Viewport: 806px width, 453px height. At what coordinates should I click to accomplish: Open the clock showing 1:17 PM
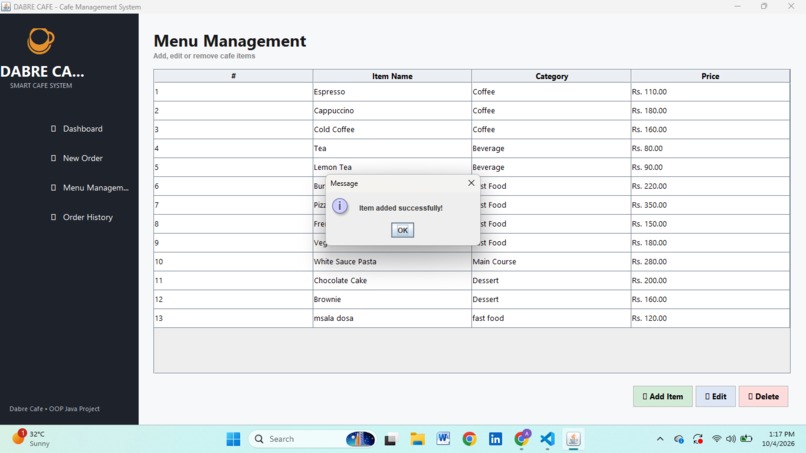click(778, 439)
